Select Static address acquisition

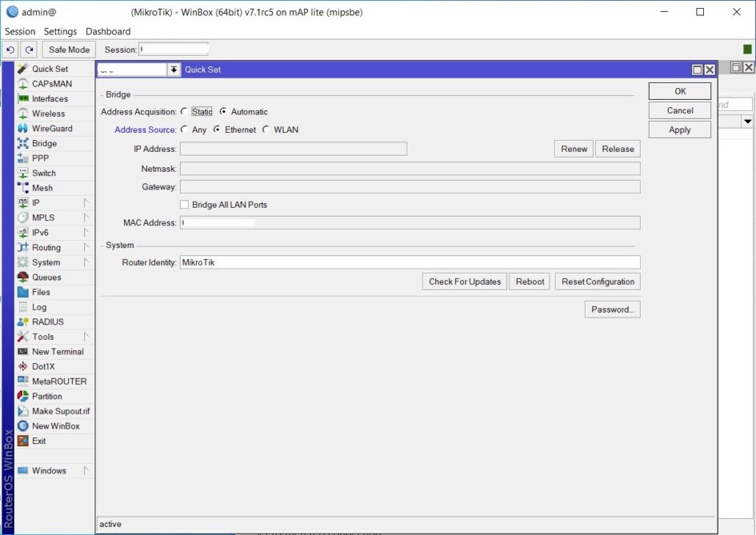tap(186, 111)
